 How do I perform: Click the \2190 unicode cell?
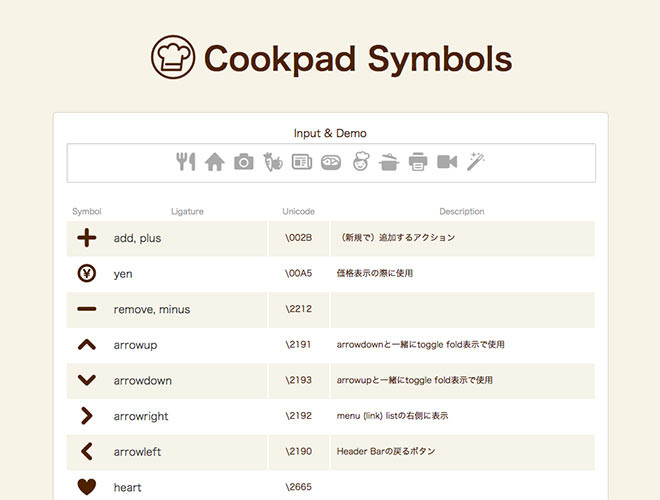pyautogui.click(x=298, y=451)
